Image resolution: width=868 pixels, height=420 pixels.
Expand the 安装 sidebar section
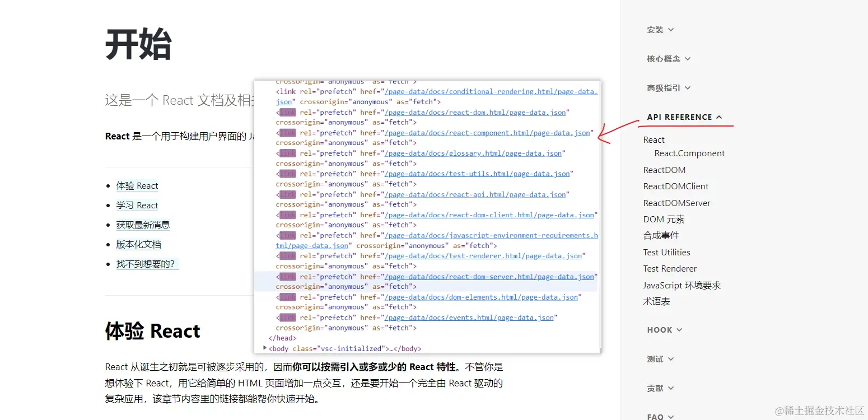[660, 30]
